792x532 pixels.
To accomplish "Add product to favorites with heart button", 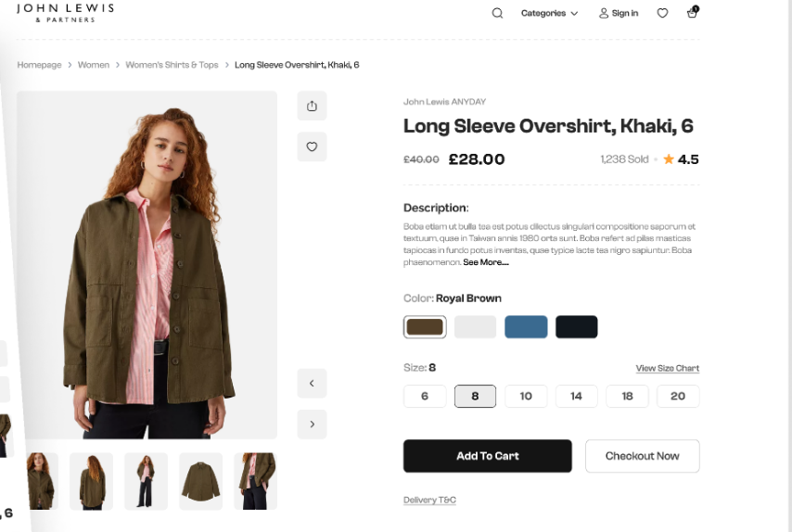I will (x=312, y=146).
